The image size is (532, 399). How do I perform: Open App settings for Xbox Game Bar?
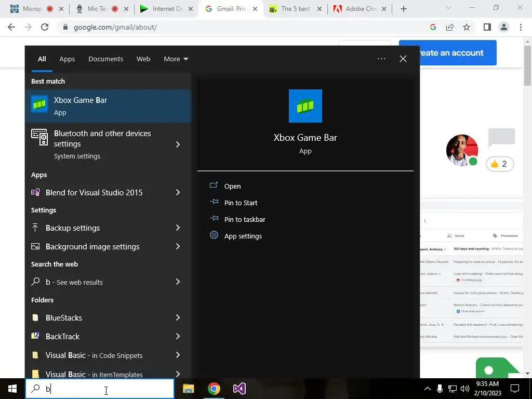(243, 236)
